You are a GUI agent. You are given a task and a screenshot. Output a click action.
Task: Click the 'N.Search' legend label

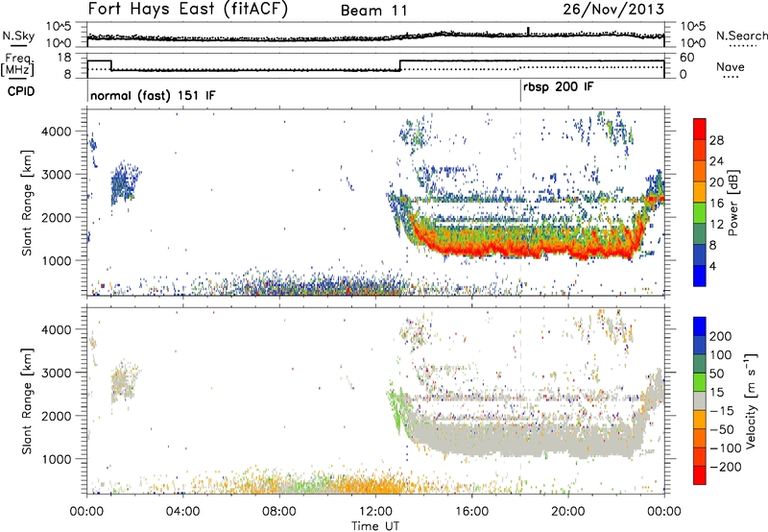click(x=741, y=36)
